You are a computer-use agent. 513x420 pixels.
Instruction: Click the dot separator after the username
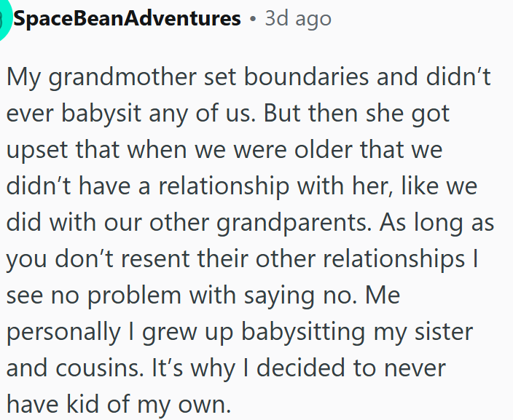(x=252, y=20)
